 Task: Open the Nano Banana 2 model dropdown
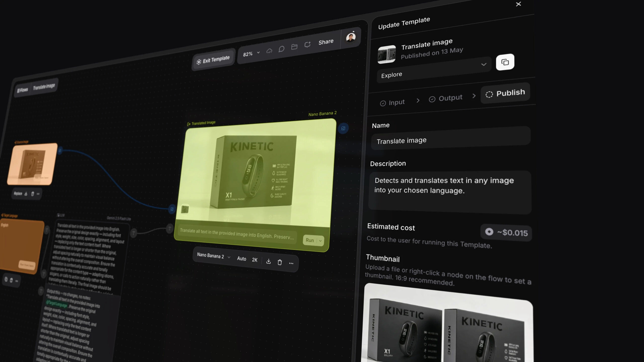pos(214,256)
